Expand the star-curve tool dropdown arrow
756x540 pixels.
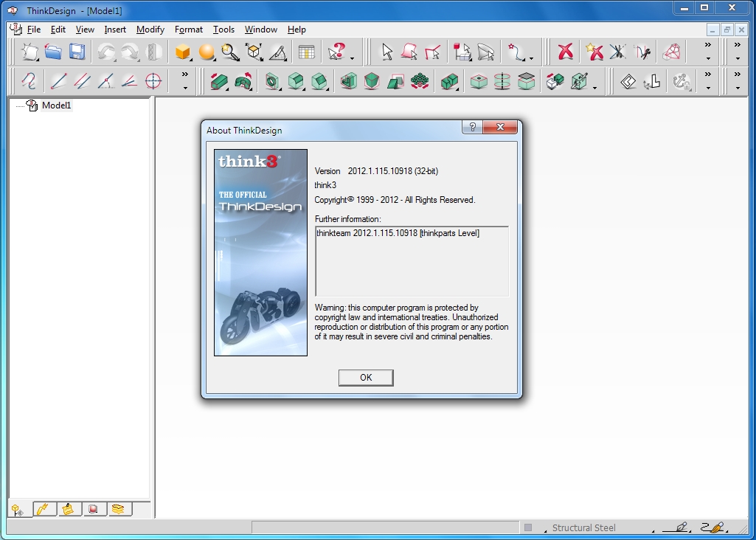coord(531,58)
